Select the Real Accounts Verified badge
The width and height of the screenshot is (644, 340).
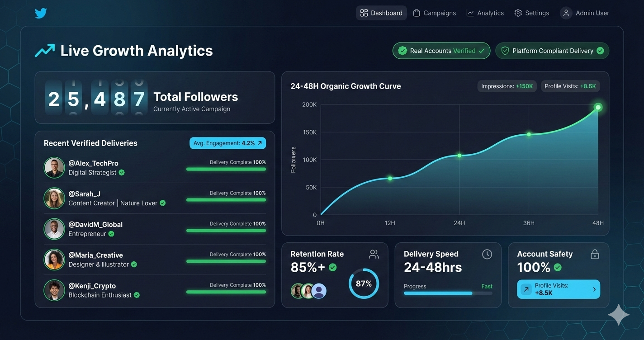tap(441, 51)
